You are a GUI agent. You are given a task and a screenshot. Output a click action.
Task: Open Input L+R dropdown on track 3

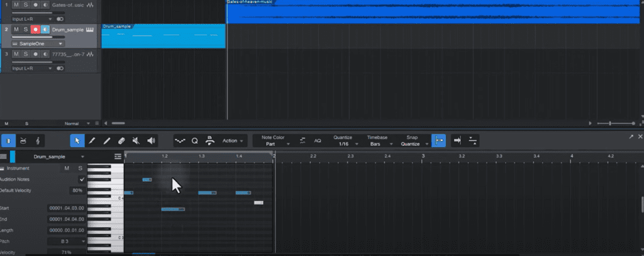coord(33,68)
